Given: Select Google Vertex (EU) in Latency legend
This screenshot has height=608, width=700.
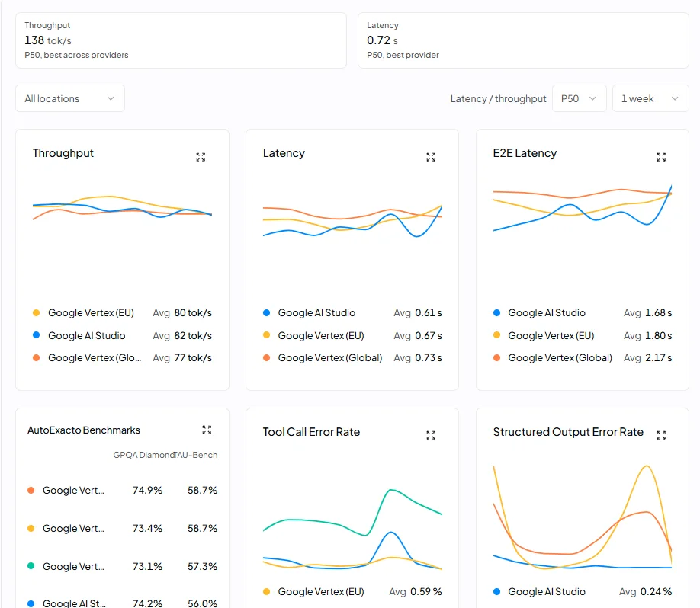Looking at the screenshot, I should click(321, 335).
